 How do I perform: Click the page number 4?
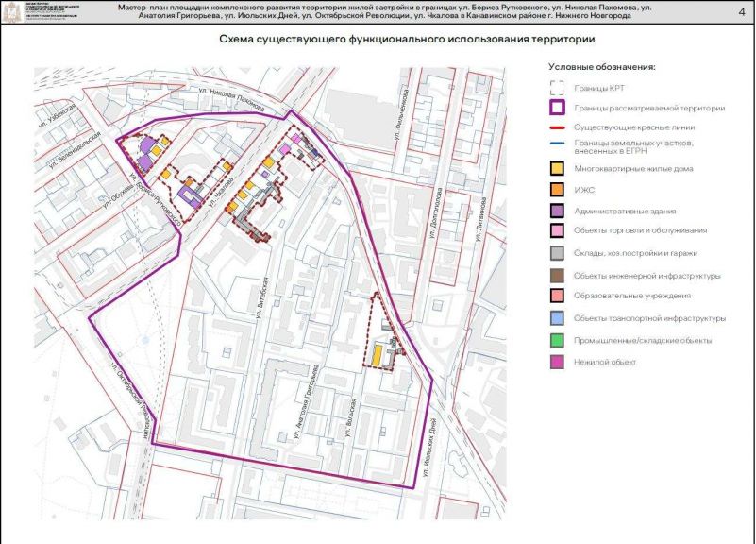(x=742, y=12)
